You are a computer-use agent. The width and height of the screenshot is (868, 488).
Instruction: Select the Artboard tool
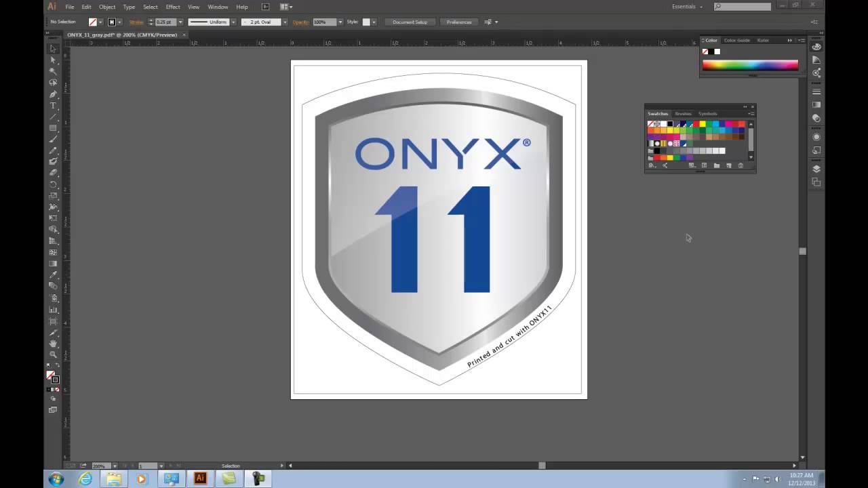coord(53,321)
